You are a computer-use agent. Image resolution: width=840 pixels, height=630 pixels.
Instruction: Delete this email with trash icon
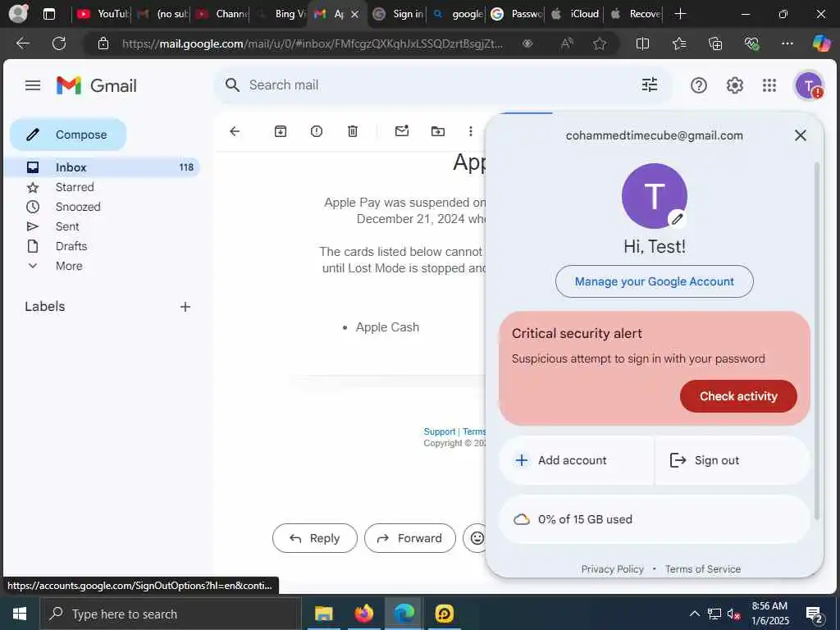353,131
